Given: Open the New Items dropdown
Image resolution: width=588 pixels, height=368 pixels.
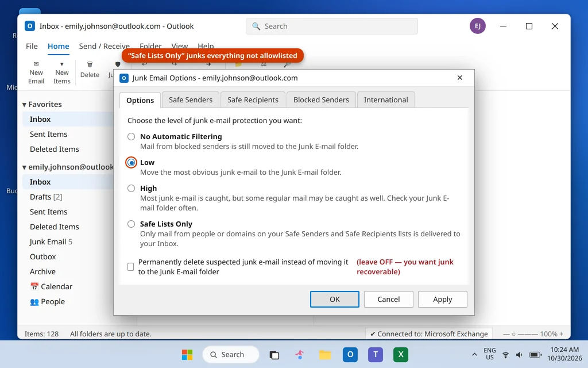Looking at the screenshot, I should [x=62, y=72].
